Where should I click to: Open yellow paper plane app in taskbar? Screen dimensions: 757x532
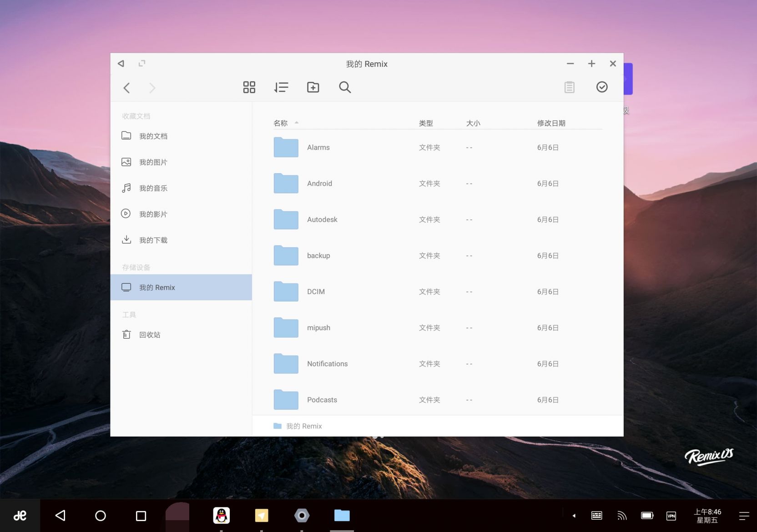[x=262, y=515]
